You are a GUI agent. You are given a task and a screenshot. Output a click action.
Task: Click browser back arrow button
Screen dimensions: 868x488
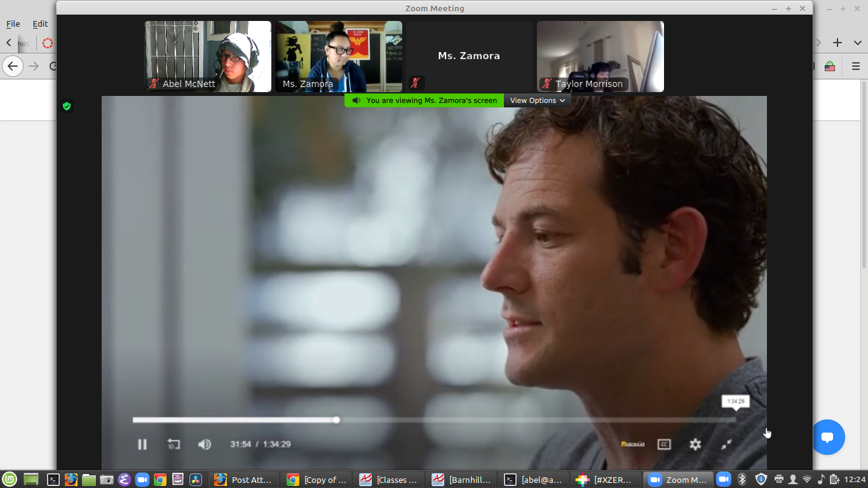pos(13,66)
